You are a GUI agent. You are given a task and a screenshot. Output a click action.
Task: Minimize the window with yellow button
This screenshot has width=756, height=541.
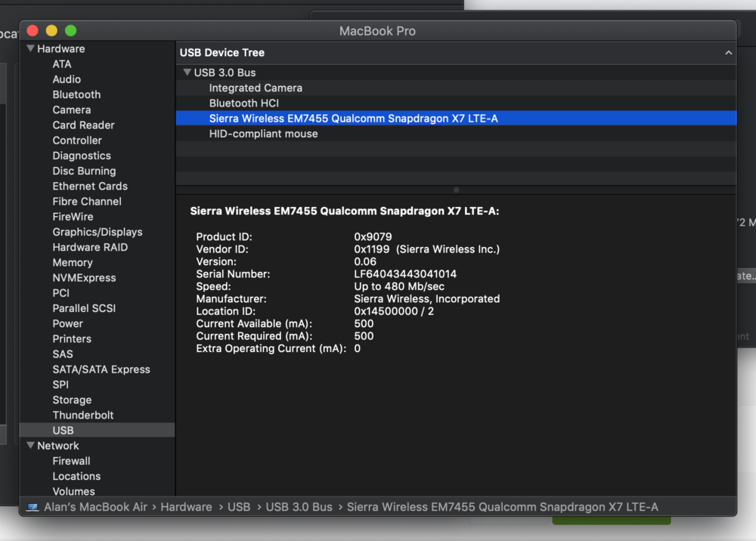tap(51, 31)
